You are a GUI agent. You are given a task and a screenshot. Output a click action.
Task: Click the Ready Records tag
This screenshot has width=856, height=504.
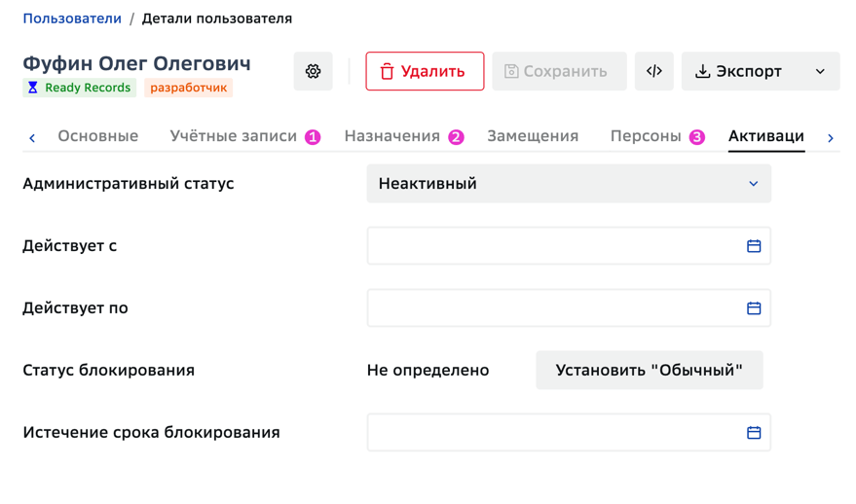(80, 88)
